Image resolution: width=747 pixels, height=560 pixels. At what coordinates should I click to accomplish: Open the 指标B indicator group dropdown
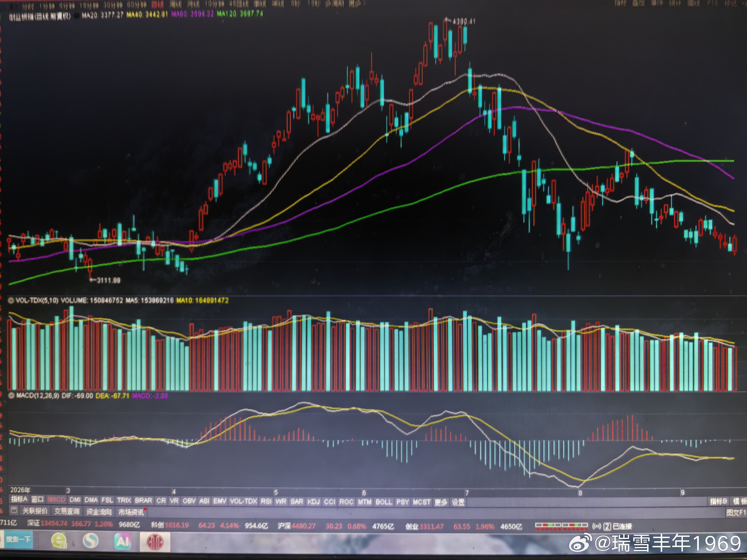(718, 501)
